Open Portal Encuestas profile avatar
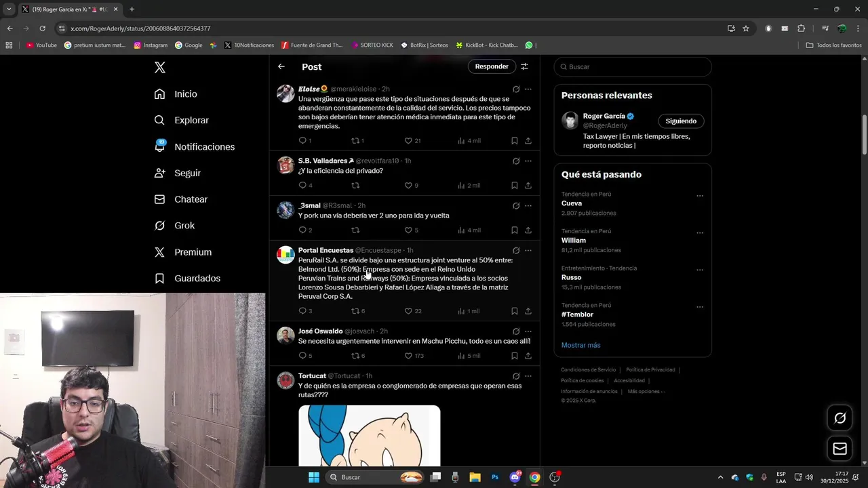868x488 pixels. pyautogui.click(x=285, y=255)
